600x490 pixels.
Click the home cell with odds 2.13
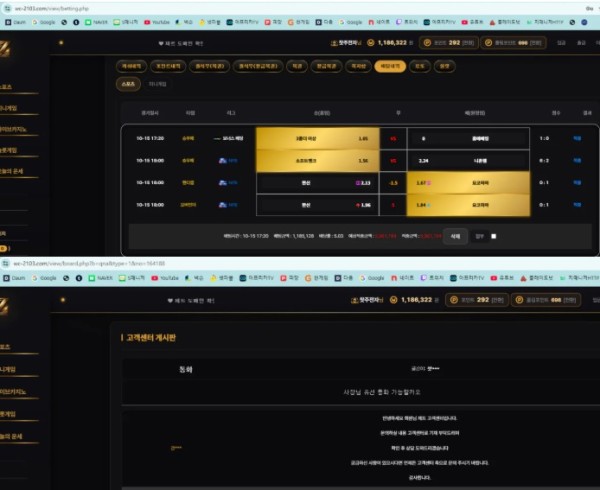pos(318,183)
